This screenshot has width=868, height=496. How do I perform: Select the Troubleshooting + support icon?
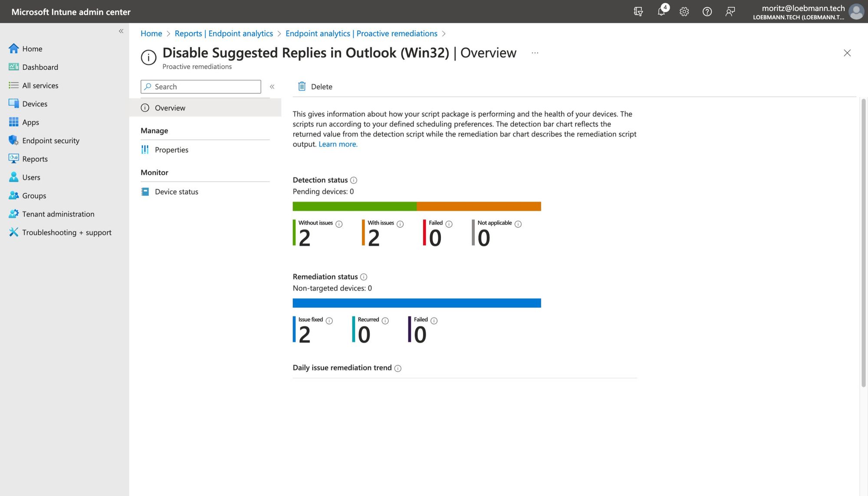click(x=13, y=232)
